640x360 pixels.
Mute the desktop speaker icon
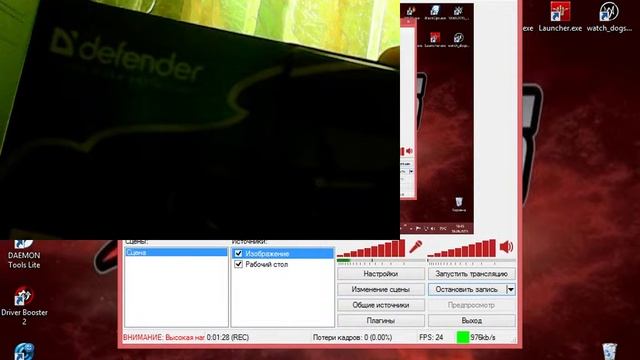(506, 247)
